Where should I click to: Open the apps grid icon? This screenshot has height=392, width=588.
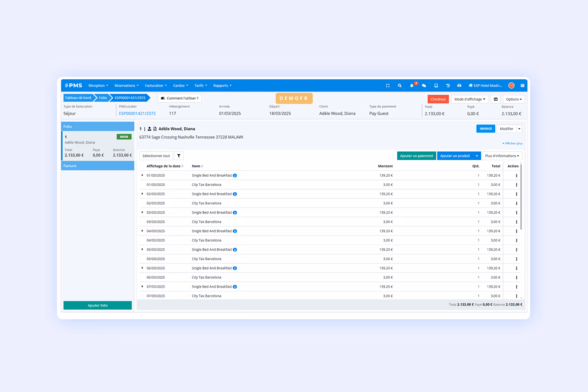coord(523,86)
